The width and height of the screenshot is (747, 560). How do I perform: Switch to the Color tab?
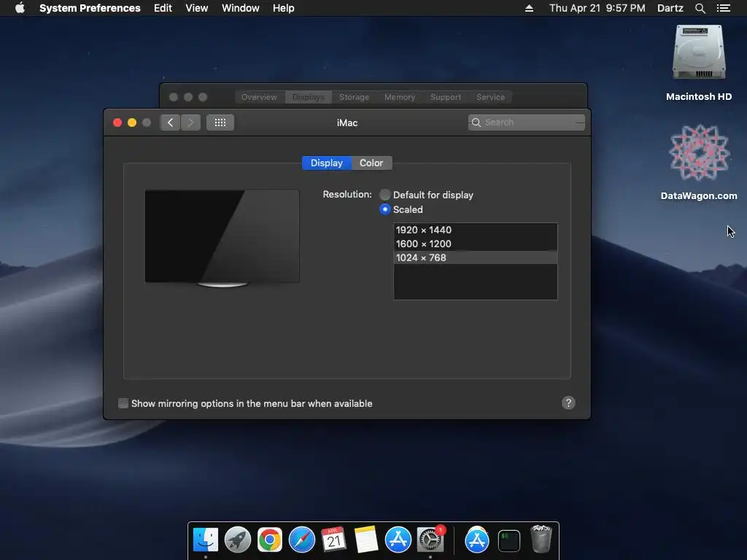click(371, 163)
